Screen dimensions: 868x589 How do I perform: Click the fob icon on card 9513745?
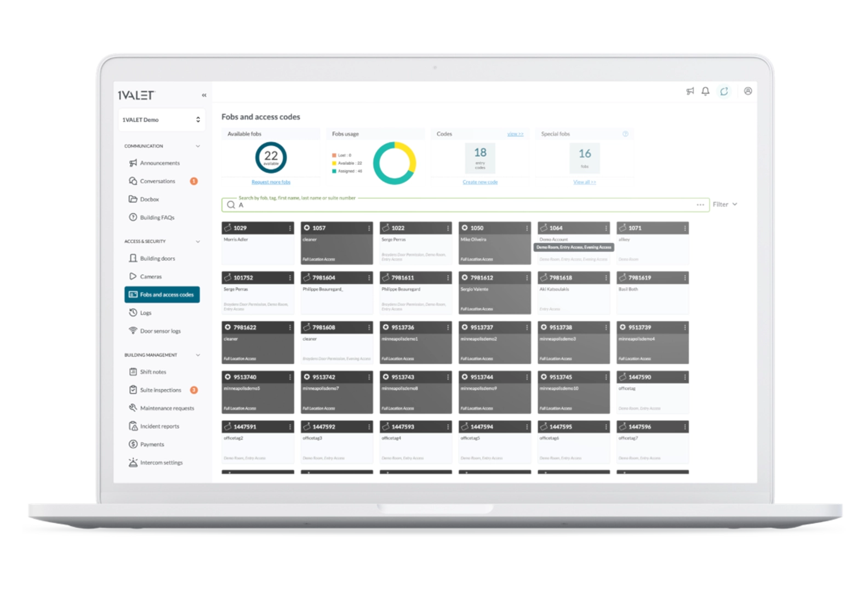(x=544, y=377)
